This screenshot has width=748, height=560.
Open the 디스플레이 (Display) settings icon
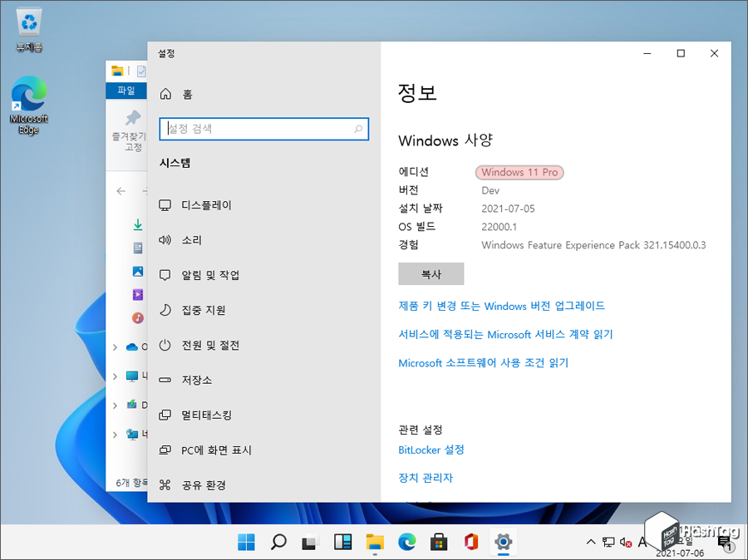click(x=164, y=206)
